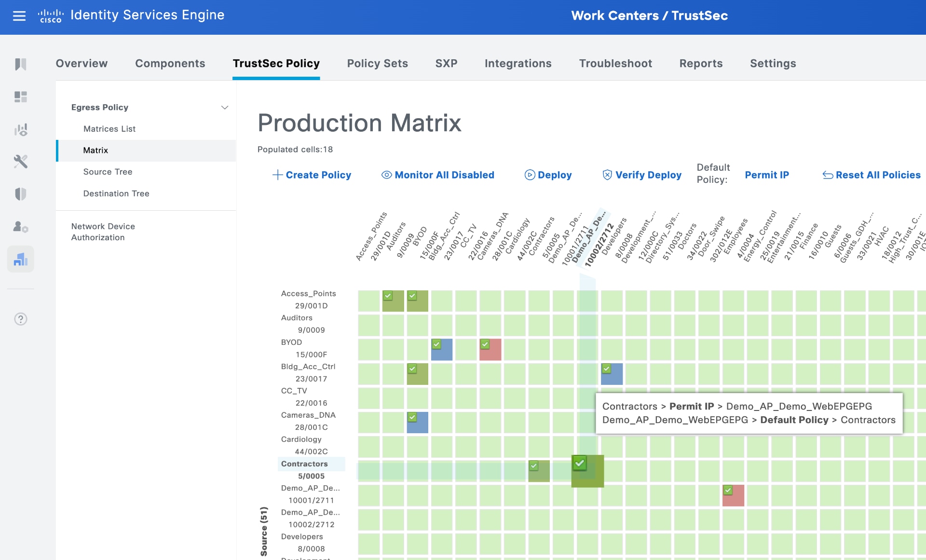The height and width of the screenshot is (560, 926).
Task: Open the hamburger navigation menu
Action: pos(19,16)
